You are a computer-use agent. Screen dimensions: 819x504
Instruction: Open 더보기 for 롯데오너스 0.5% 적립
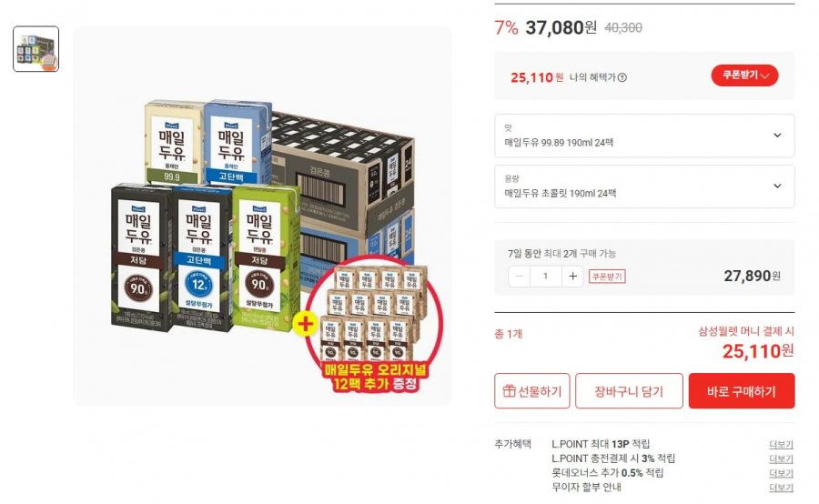pos(781,473)
